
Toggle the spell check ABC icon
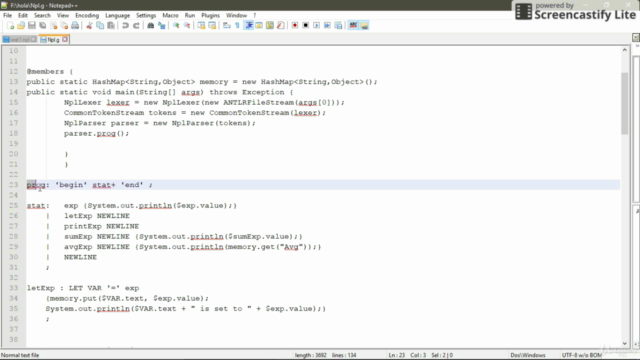click(353, 26)
